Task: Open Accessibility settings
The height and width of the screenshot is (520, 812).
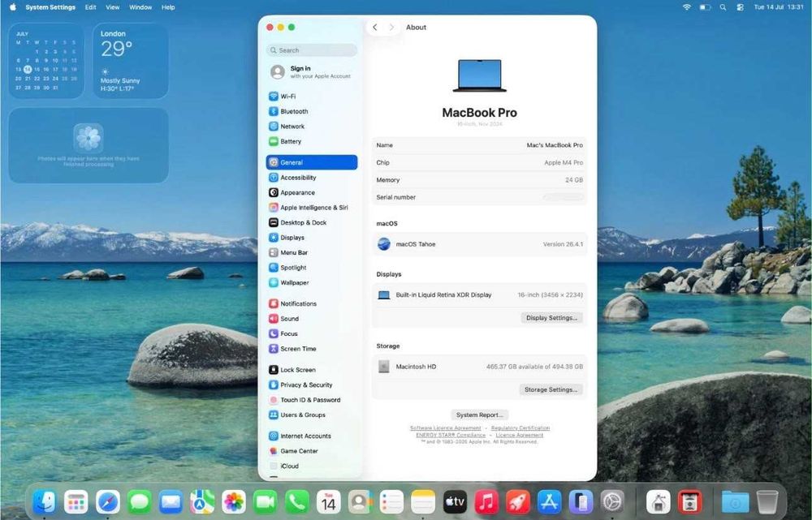Action: (x=311, y=178)
